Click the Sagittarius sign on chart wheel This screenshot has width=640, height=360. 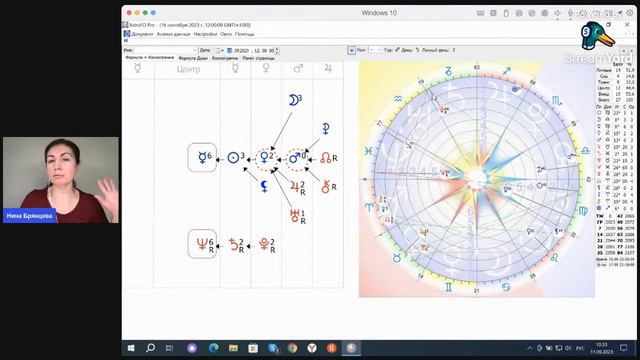507,71
